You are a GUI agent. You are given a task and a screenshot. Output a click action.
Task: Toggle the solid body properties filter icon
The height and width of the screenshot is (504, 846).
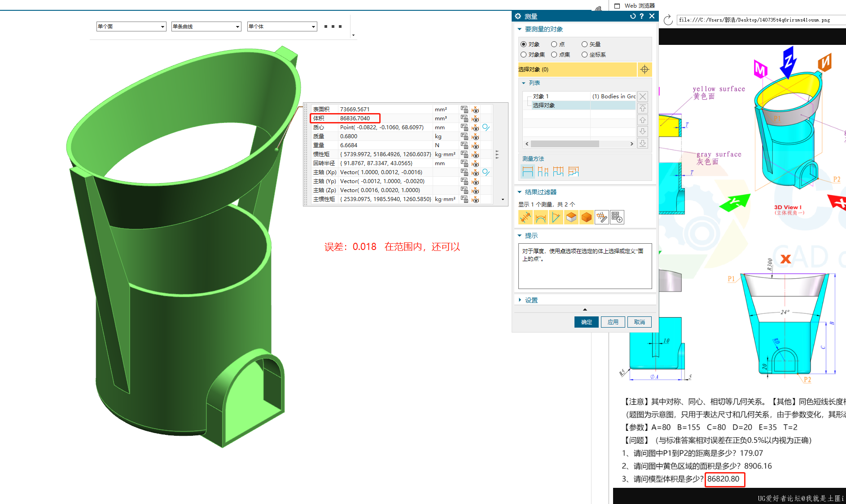(587, 218)
